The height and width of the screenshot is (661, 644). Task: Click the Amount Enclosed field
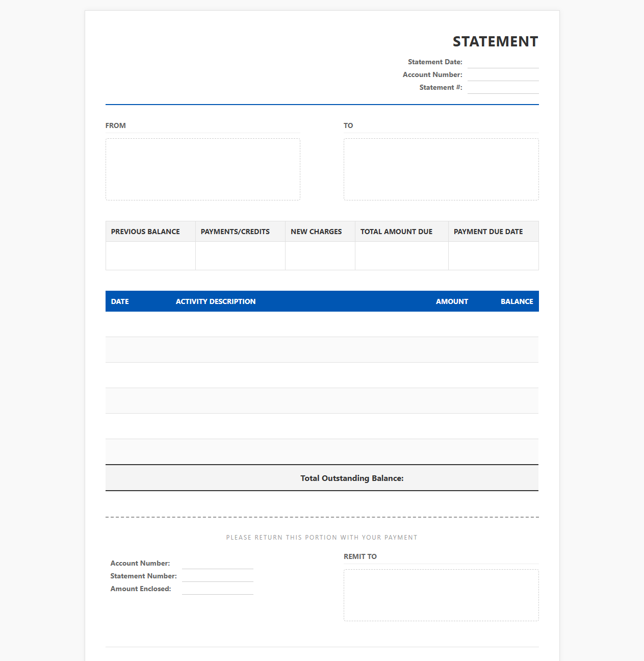click(x=218, y=589)
